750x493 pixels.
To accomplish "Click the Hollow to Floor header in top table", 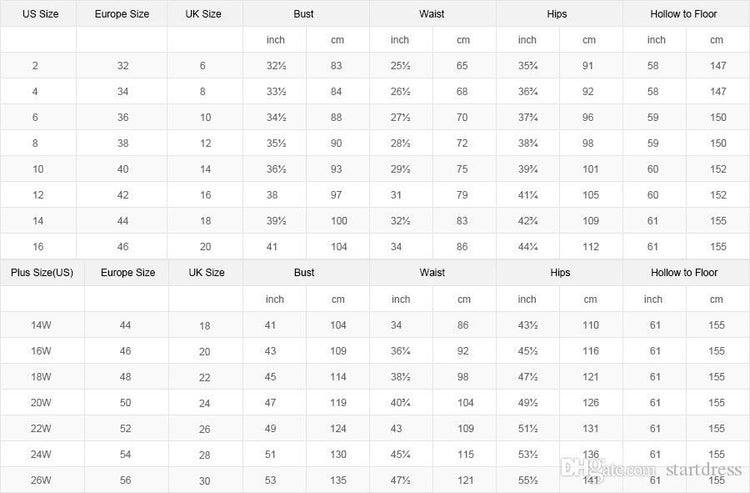I will click(684, 14).
